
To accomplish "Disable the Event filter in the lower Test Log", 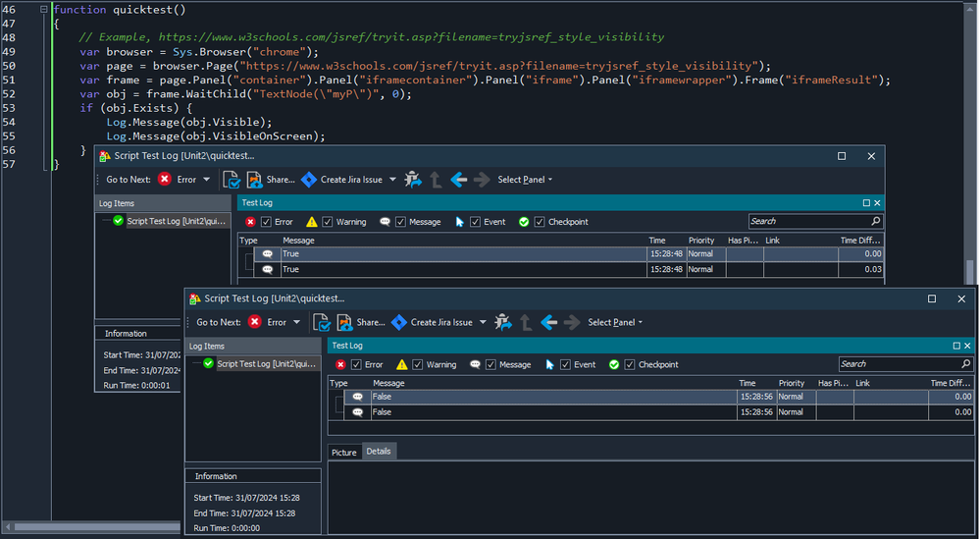I will (x=565, y=364).
